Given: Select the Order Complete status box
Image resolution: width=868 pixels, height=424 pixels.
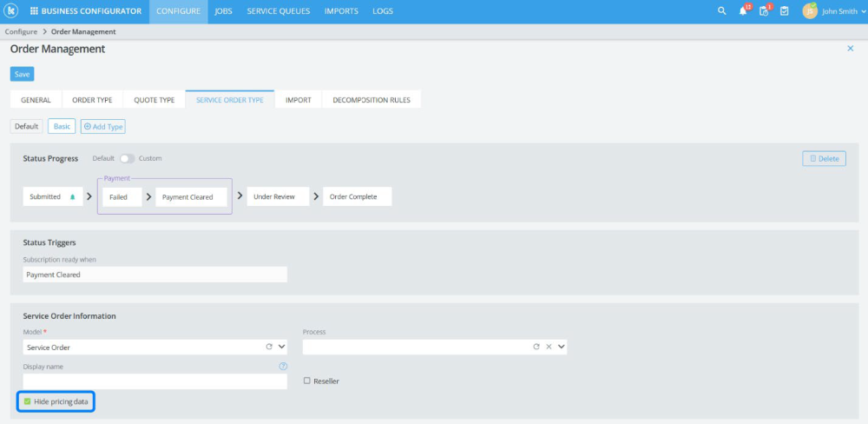Looking at the screenshot, I should click(x=358, y=196).
